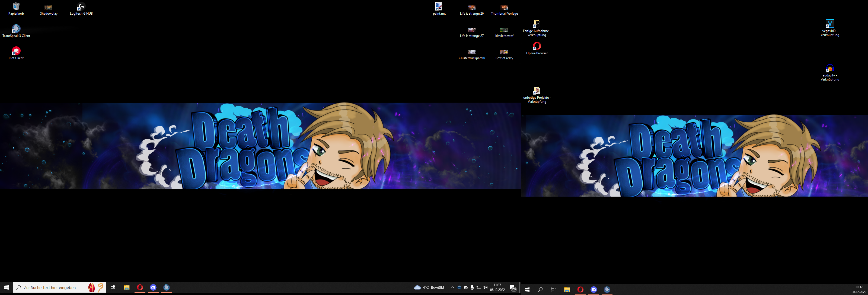Click the microphone icon in the system tray
The image size is (868, 295).
[472, 287]
